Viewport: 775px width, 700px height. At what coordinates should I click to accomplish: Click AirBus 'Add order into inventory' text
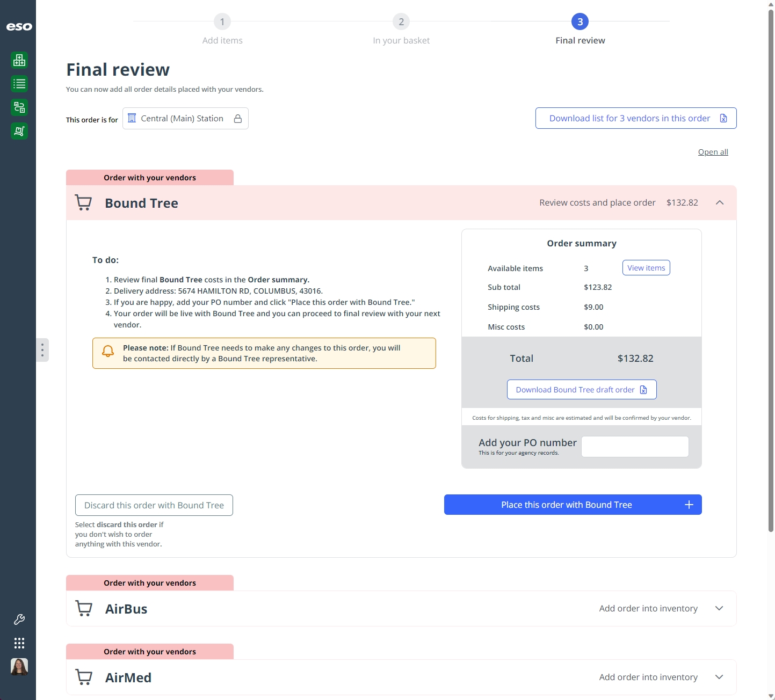[x=648, y=608]
